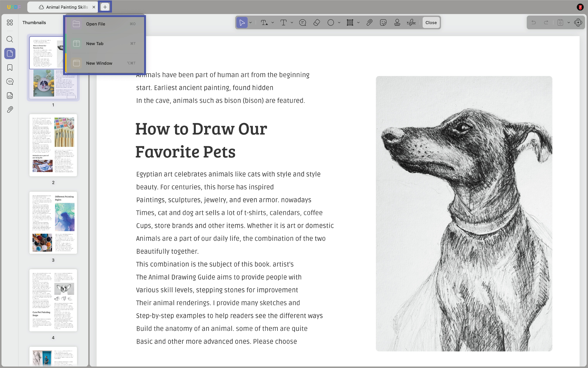The image size is (588, 368).
Task: Click the plus button to add tab
Action: pyautogui.click(x=105, y=7)
